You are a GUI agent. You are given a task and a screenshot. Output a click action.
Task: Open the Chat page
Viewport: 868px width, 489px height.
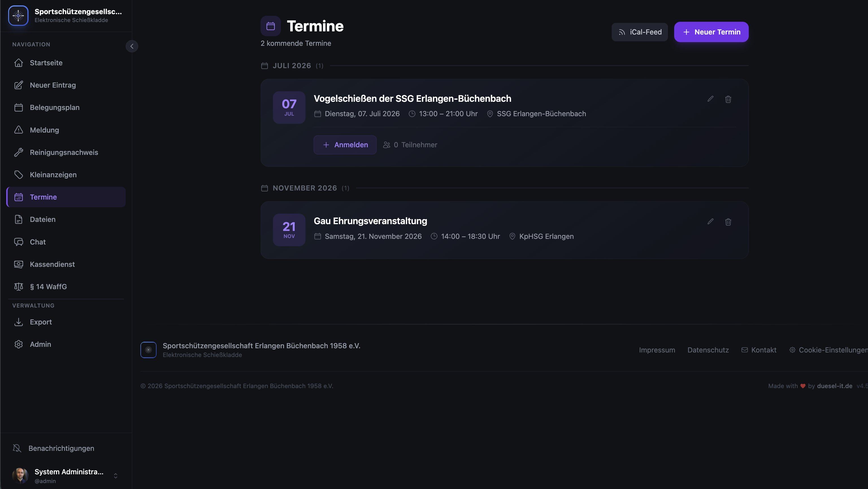[37, 242]
